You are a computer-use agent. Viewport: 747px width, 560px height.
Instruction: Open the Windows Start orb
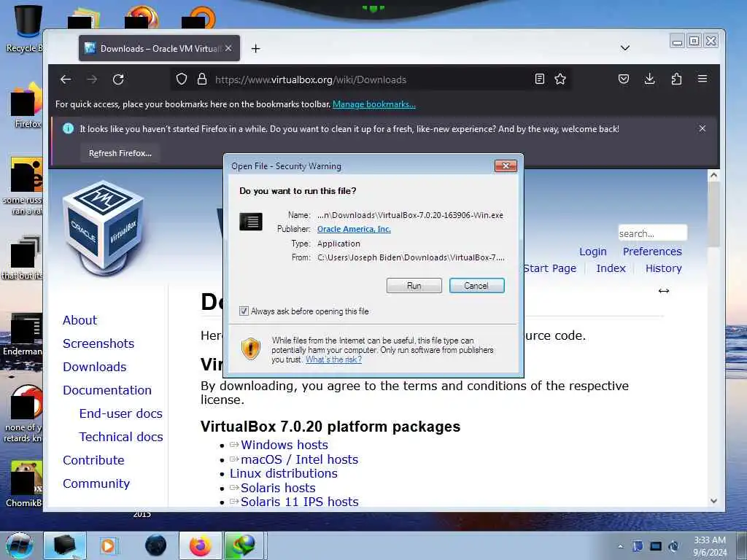coord(20,545)
